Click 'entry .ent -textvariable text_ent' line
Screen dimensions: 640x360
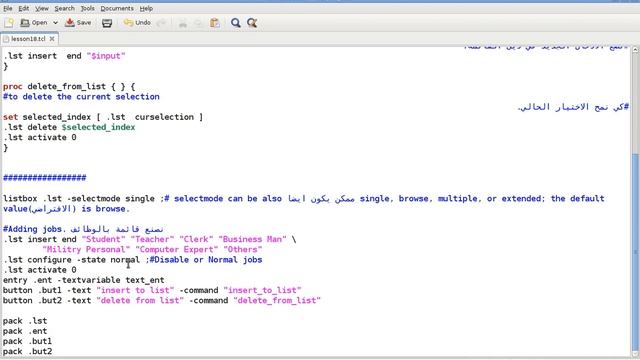84,280
